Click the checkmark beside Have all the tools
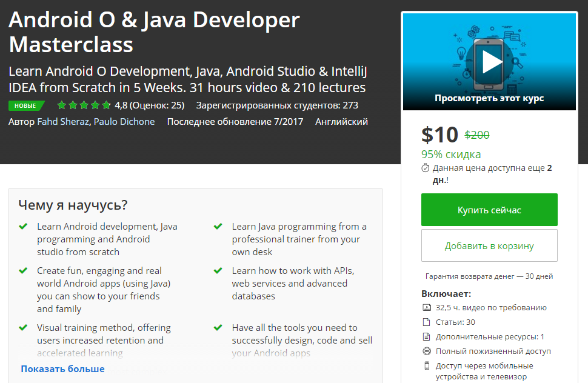 click(x=218, y=327)
